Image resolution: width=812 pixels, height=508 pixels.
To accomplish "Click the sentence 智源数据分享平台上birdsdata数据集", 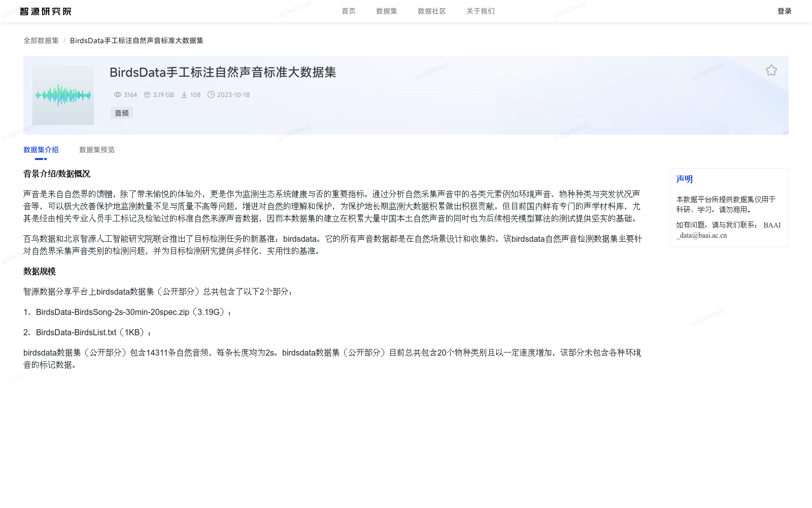I will tap(158, 292).
